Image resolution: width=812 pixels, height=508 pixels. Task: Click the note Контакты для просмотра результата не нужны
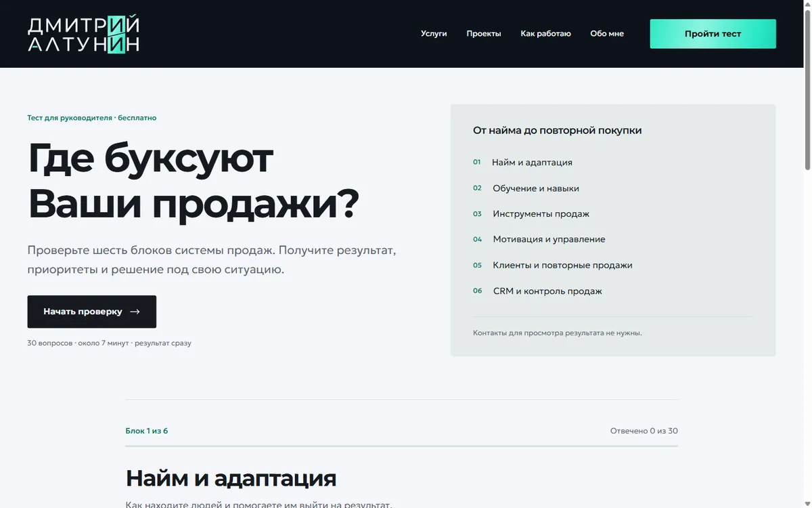pyautogui.click(x=558, y=333)
